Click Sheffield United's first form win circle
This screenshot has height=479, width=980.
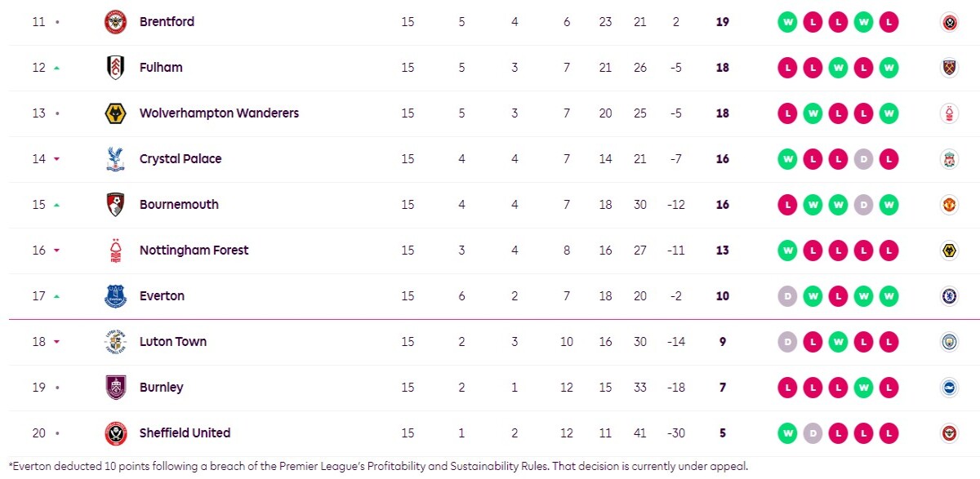coord(787,433)
